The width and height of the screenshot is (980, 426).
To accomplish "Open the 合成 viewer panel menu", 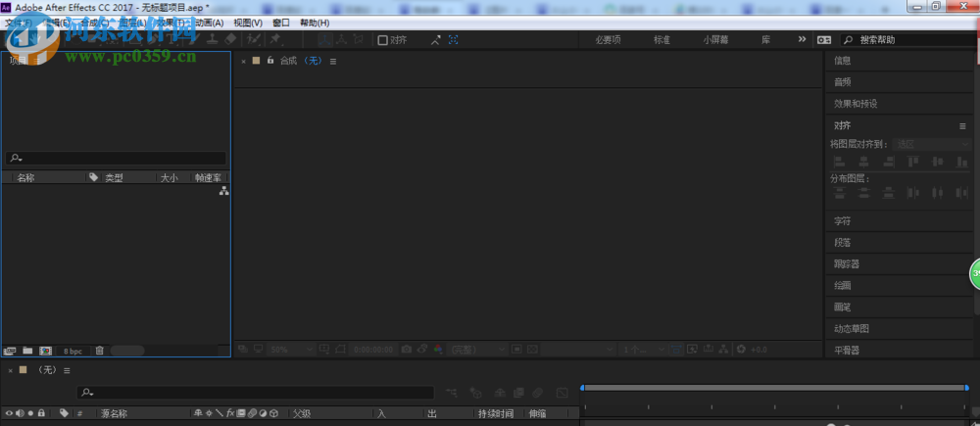I will [x=333, y=62].
